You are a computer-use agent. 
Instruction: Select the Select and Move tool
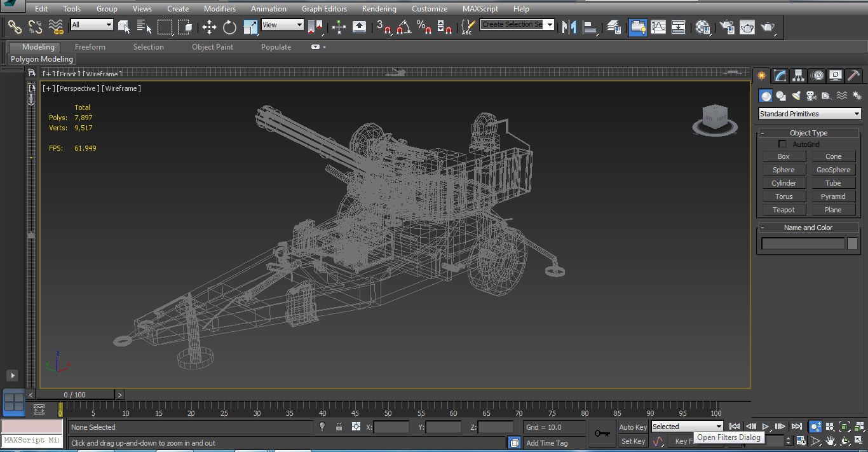tap(209, 27)
